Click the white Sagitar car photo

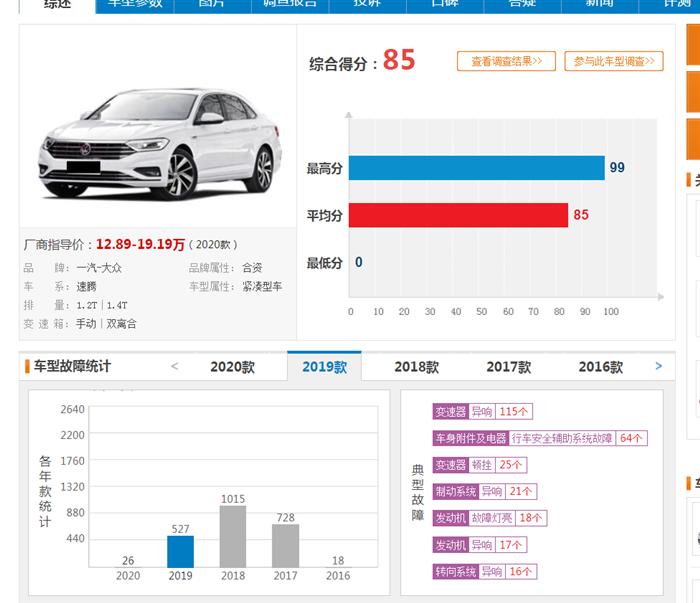160,144
